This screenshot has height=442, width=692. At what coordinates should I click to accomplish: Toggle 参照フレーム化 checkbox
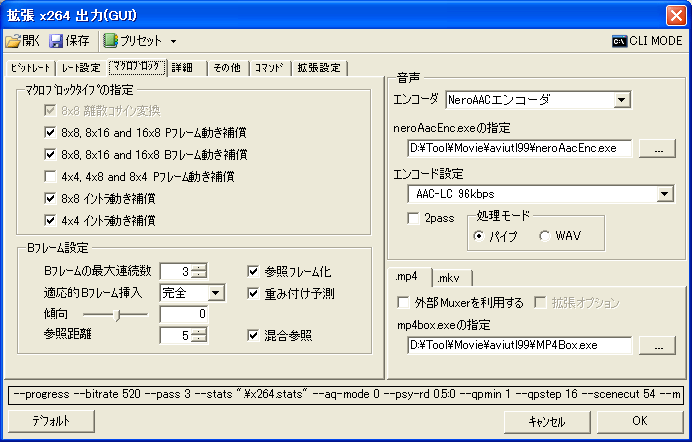click(253, 271)
